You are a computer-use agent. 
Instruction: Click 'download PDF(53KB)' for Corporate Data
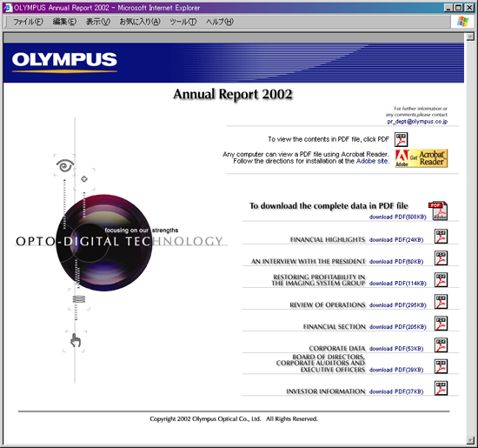point(396,349)
